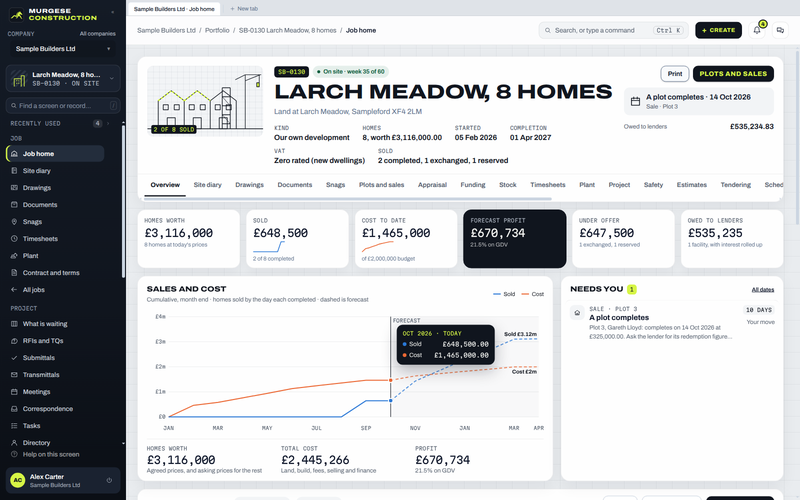Click the Site diary sidebar icon

click(x=14, y=170)
